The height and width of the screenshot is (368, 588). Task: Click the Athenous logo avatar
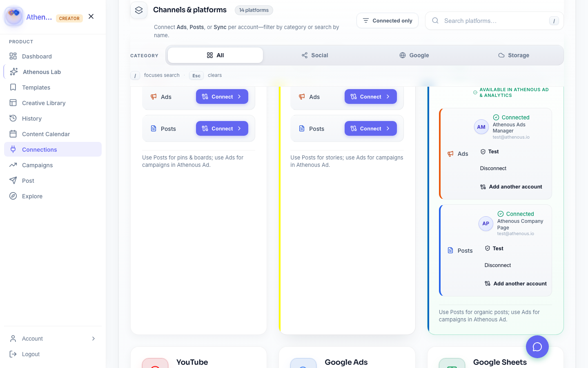(14, 16)
